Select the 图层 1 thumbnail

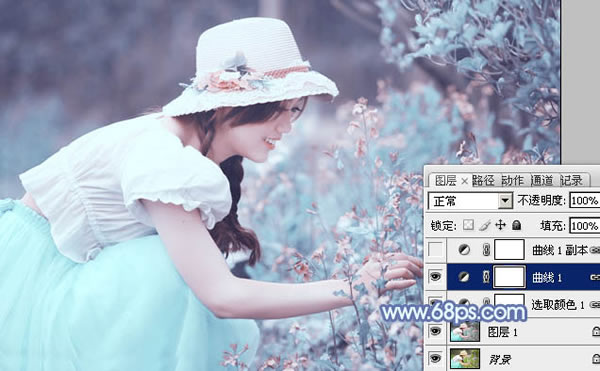point(465,331)
